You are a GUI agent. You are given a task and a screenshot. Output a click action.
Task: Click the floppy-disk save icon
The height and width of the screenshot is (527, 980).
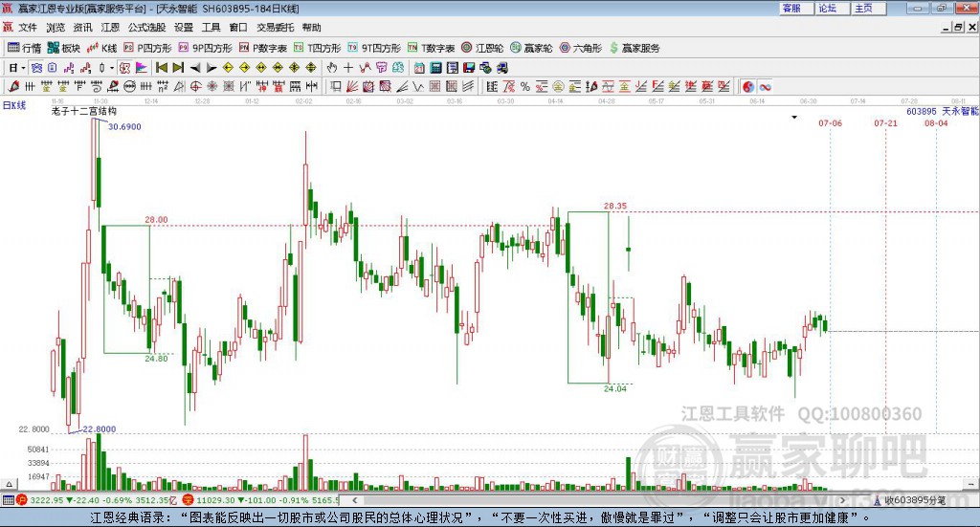[469, 68]
